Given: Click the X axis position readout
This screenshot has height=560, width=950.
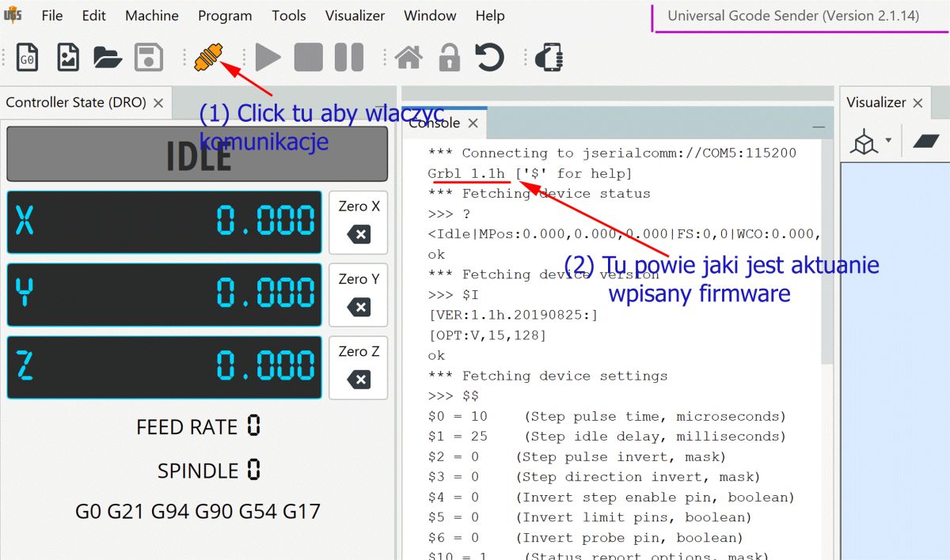Looking at the screenshot, I should 164,222.
